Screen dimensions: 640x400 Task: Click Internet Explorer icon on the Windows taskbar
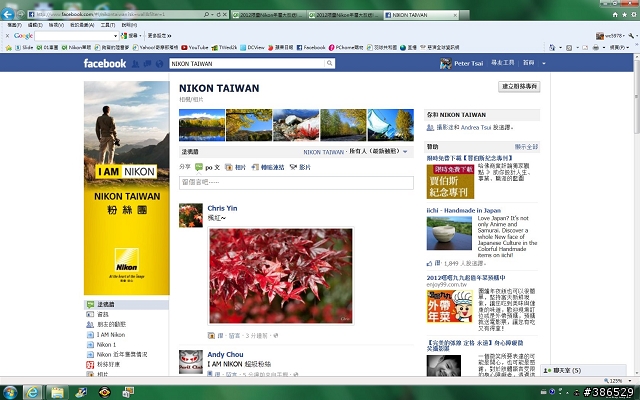point(32,392)
